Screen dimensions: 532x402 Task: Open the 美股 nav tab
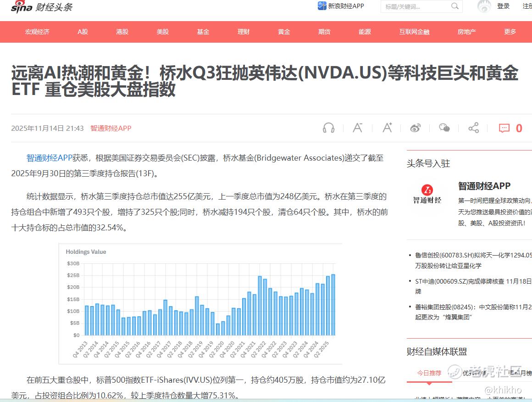(163, 32)
